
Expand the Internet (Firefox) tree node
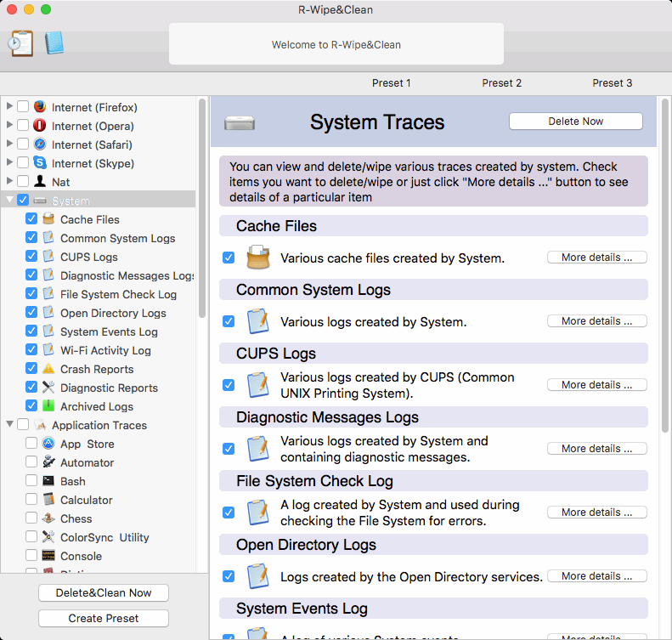click(x=9, y=106)
